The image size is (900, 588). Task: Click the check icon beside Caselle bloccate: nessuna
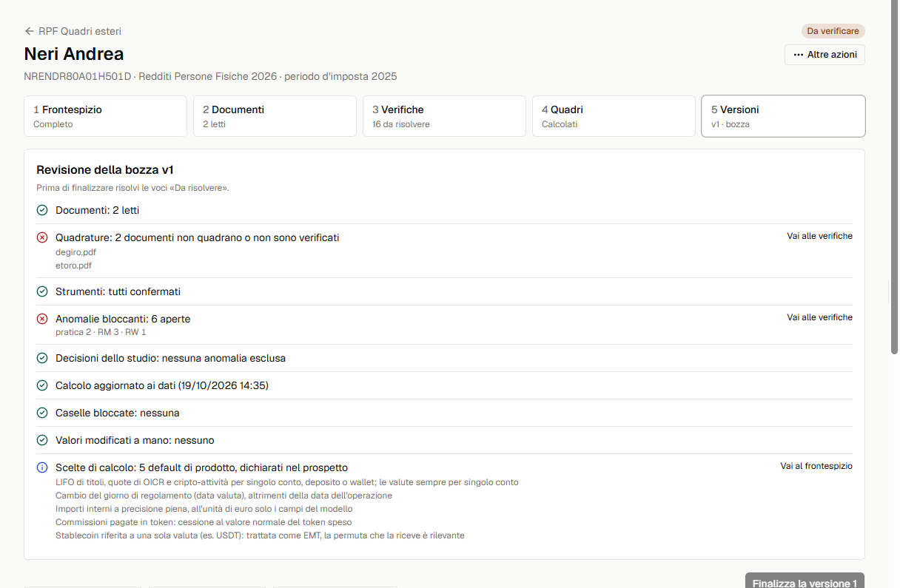(x=42, y=413)
